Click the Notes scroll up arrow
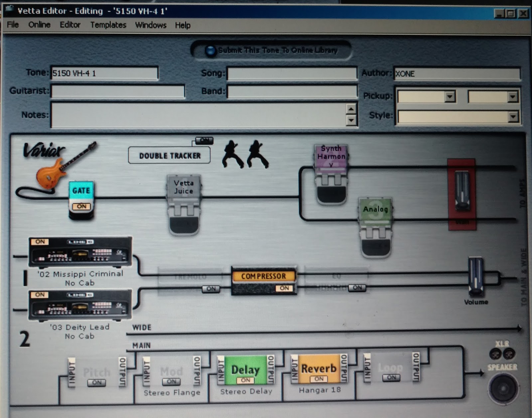Image resolution: width=532 pixels, height=418 pixels. click(351, 109)
